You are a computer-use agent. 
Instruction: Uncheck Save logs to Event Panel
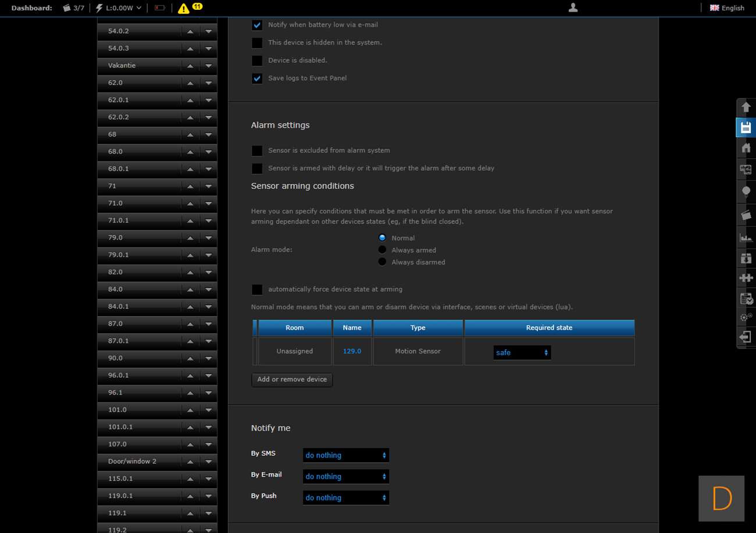[x=257, y=78]
